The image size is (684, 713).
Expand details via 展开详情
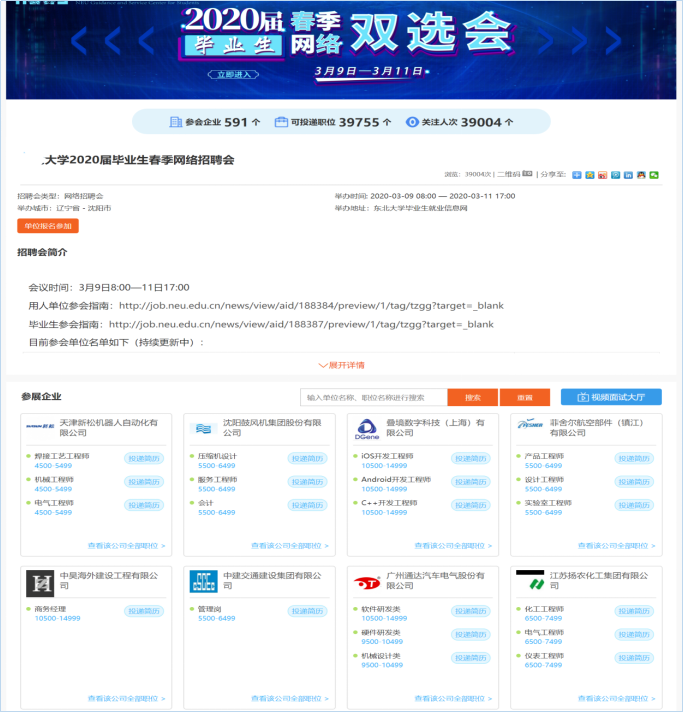pyautogui.click(x=341, y=365)
